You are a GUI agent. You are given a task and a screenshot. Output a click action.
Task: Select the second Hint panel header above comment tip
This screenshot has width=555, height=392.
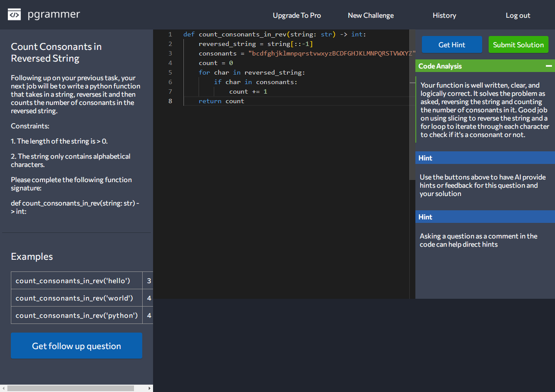pyautogui.click(x=485, y=217)
